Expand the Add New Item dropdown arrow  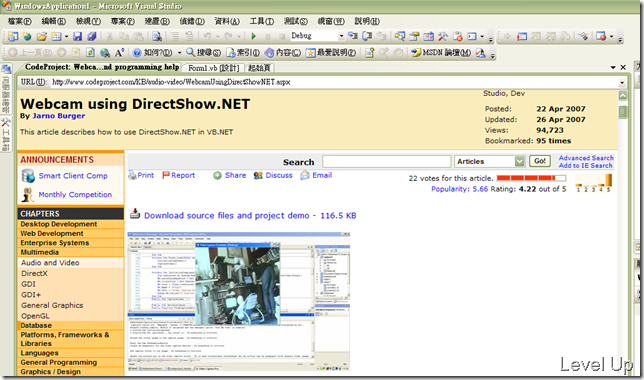[66, 37]
